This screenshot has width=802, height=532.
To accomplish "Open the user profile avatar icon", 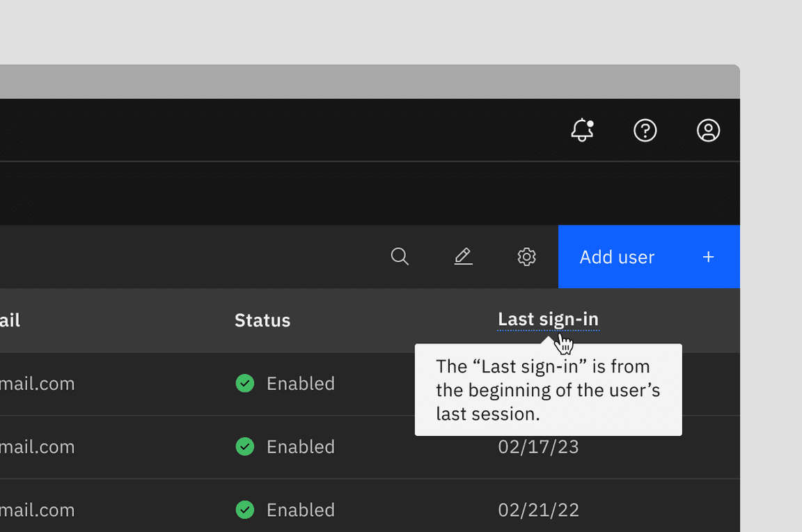I will coord(709,130).
